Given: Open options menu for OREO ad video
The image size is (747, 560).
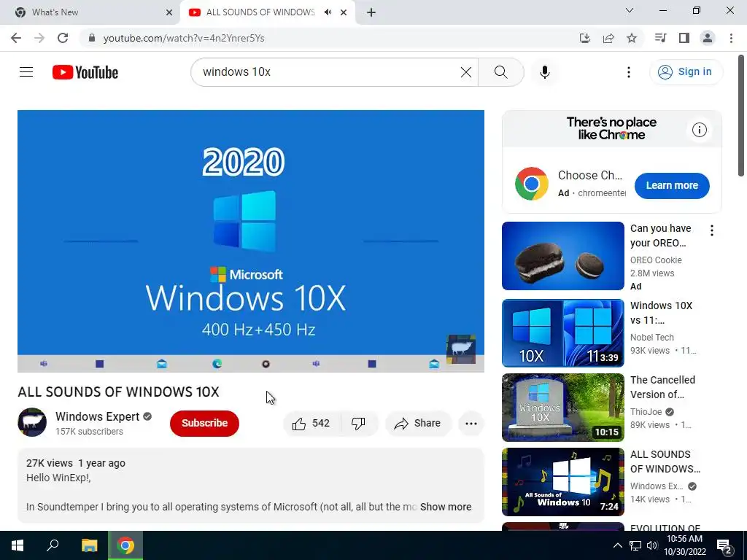Looking at the screenshot, I should coord(712,230).
